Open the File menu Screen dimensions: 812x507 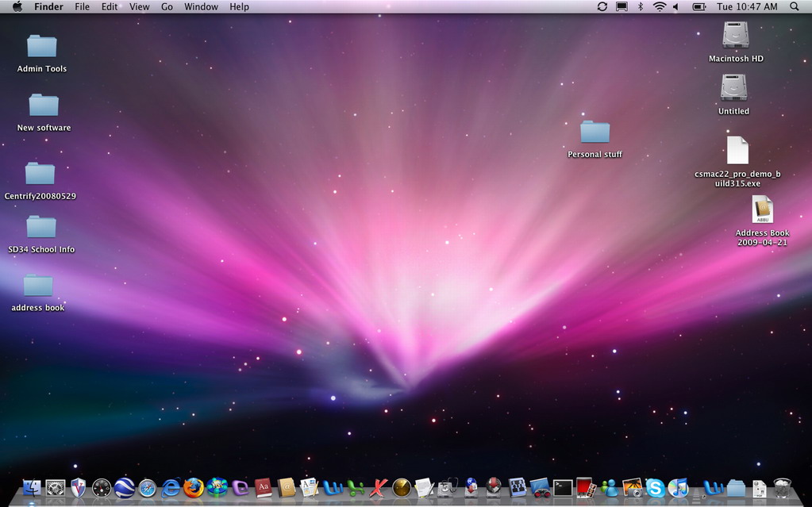pos(82,6)
